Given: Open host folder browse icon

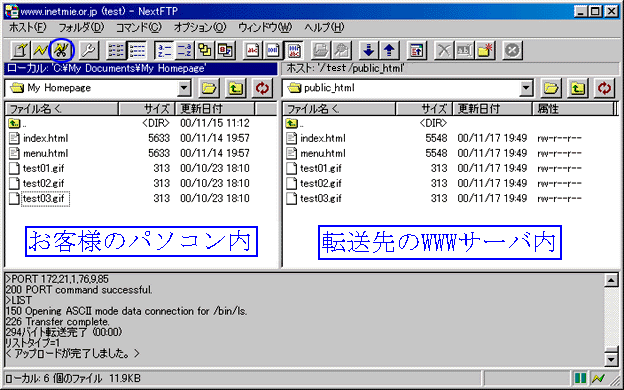Looking at the screenshot, I should click(x=551, y=88).
